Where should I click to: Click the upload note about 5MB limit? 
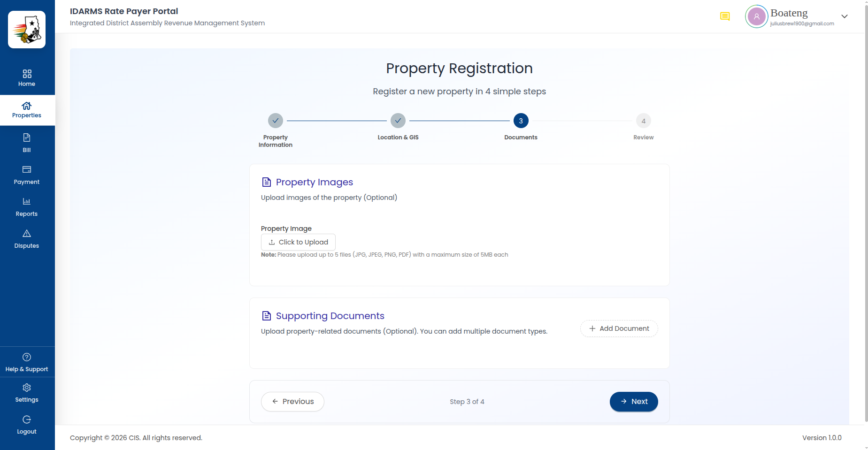point(384,255)
